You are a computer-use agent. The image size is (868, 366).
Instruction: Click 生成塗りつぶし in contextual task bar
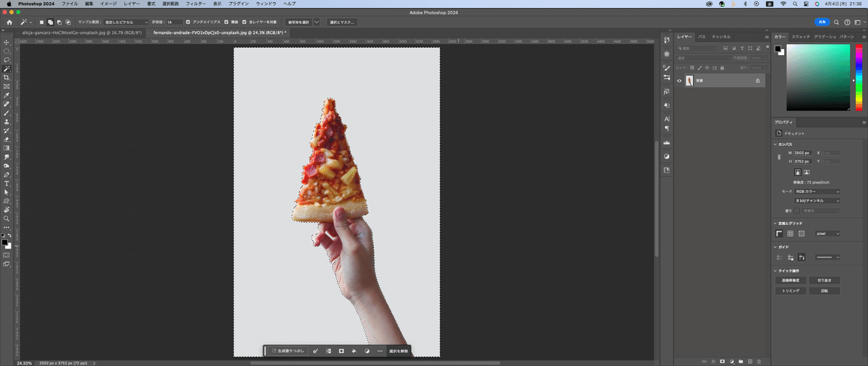click(x=287, y=351)
